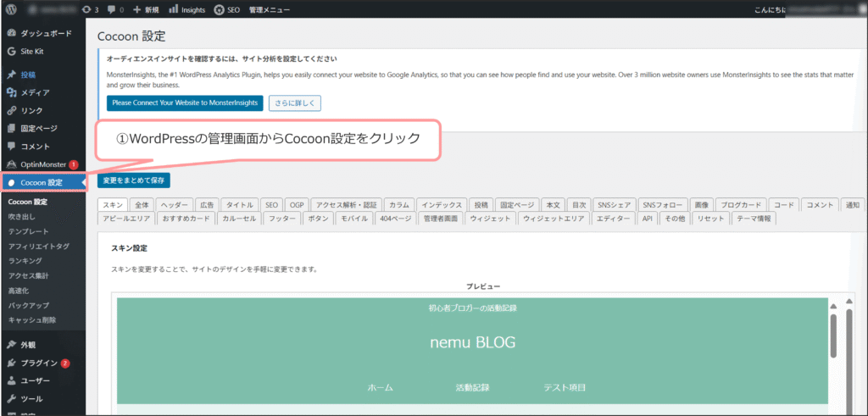
Task: Open the Dashboard icon in the sidebar
Action: coord(12,34)
